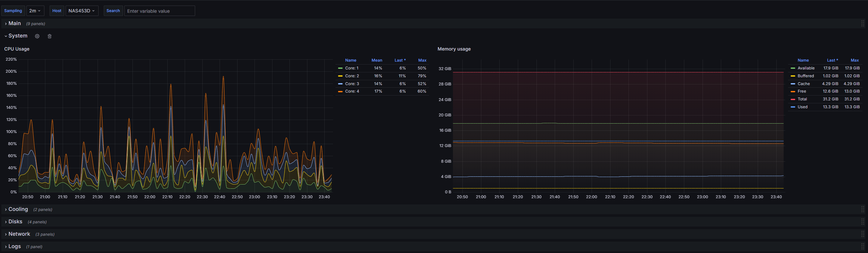Click the 32 GiB axis label
Screen dimensions: 868x253
445,69
